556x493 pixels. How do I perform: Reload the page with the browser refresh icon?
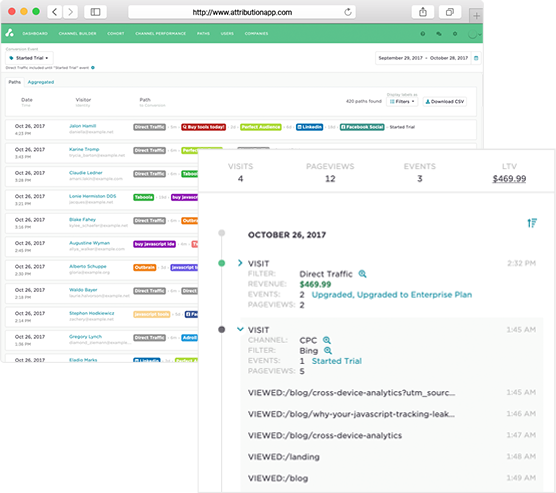coord(348,12)
